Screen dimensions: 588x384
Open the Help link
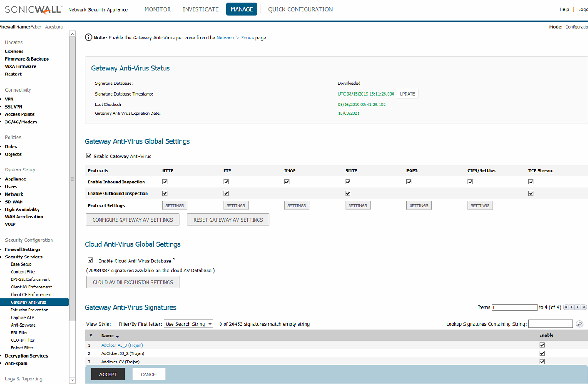564,9
